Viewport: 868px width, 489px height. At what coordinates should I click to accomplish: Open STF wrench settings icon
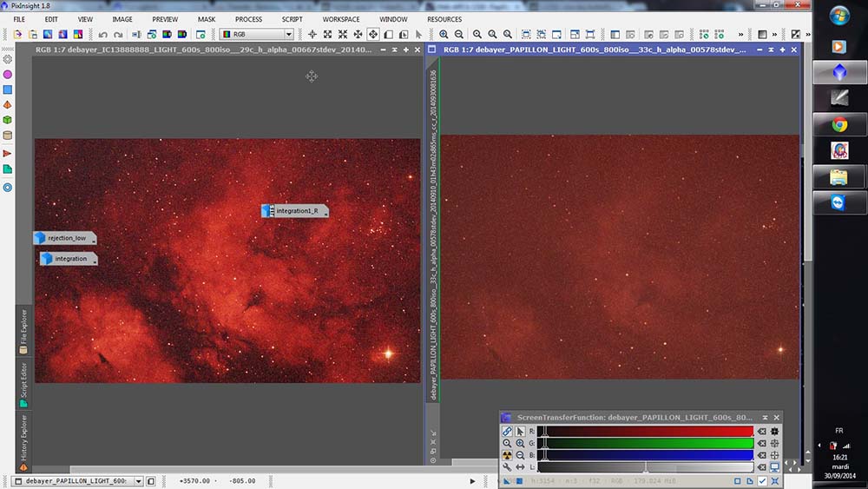(x=507, y=467)
